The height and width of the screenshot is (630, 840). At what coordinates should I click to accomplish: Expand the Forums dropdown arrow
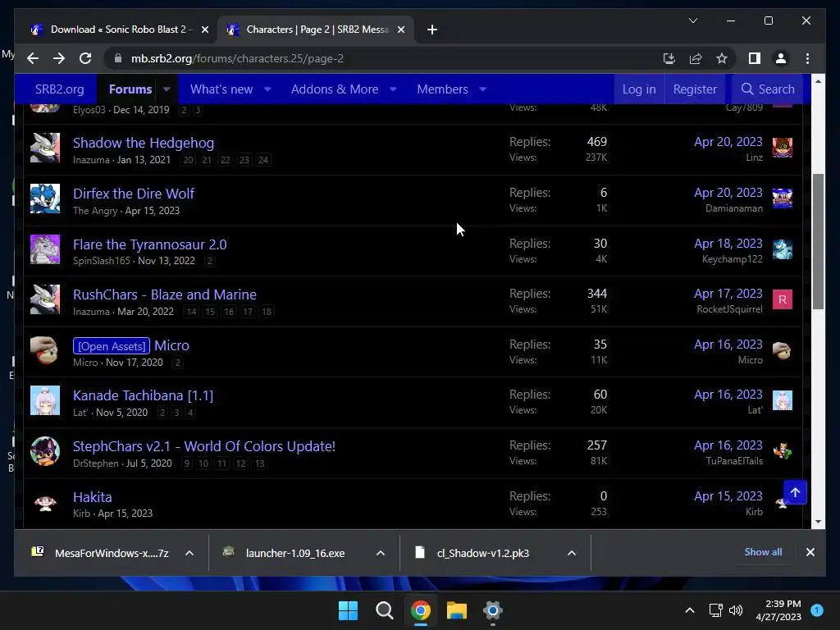[x=167, y=89]
